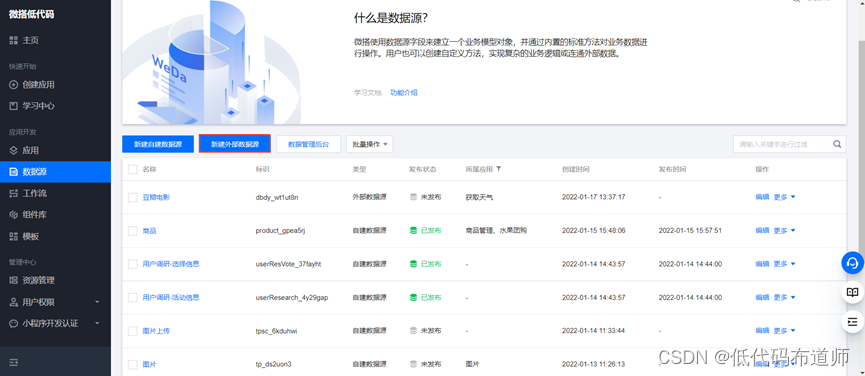The width and height of the screenshot is (865, 376).
Task: Open the 豆瓣电影 data source link
Action: [x=156, y=197]
